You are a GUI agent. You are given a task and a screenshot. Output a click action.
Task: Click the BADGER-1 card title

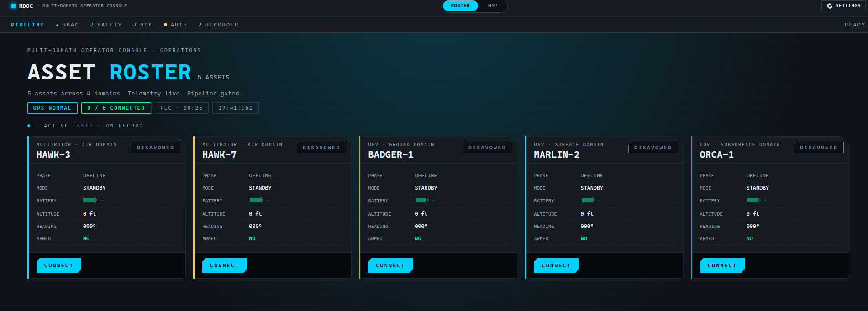coord(390,155)
